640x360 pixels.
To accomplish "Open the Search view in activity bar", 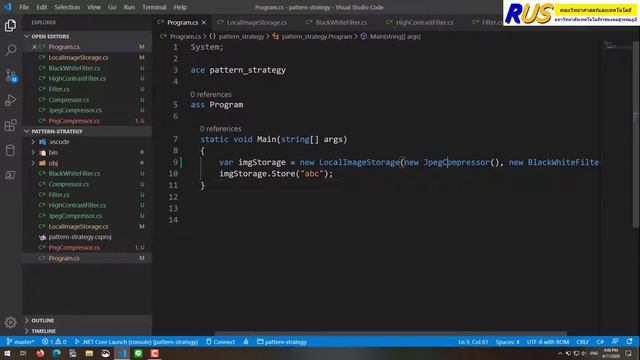I will click(10, 50).
